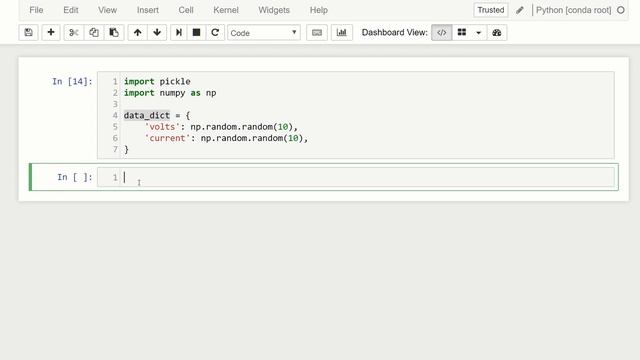Open the Insert menu
The height and width of the screenshot is (360, 640).
148,10
